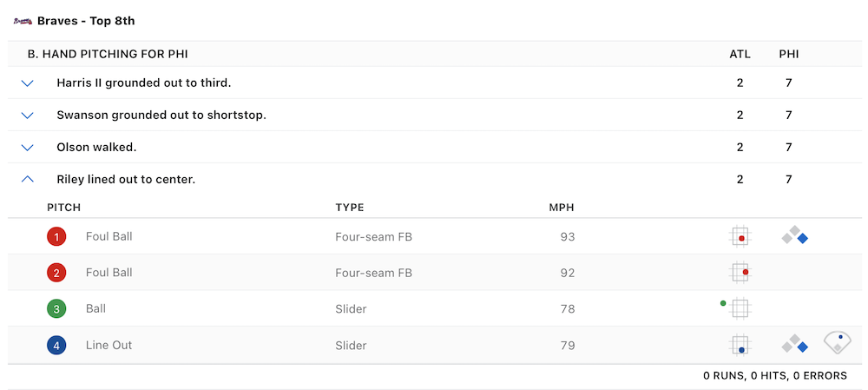
Task: Click the Riley lined out to center text
Action: (x=126, y=180)
